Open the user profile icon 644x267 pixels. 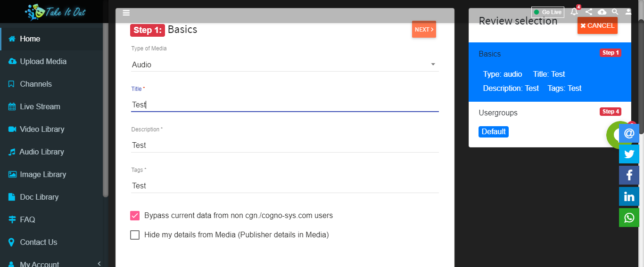[x=628, y=12]
